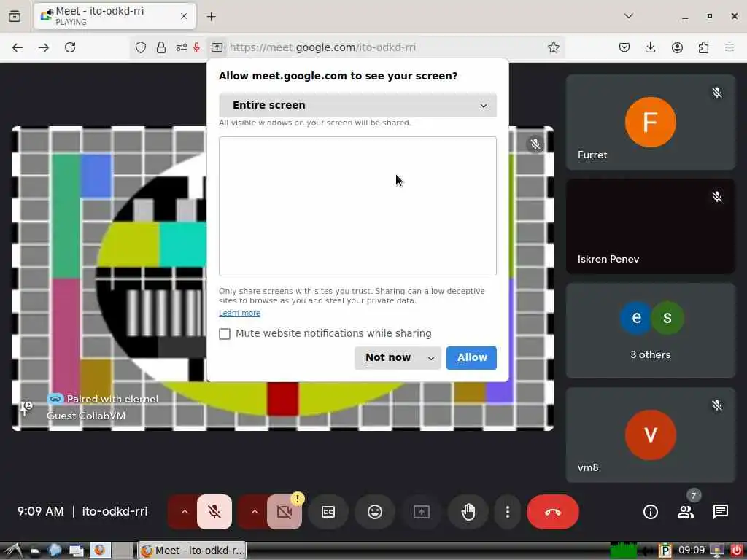Image resolution: width=747 pixels, height=560 pixels.
Task: Close the Meet browser tab
Action: coord(184,16)
